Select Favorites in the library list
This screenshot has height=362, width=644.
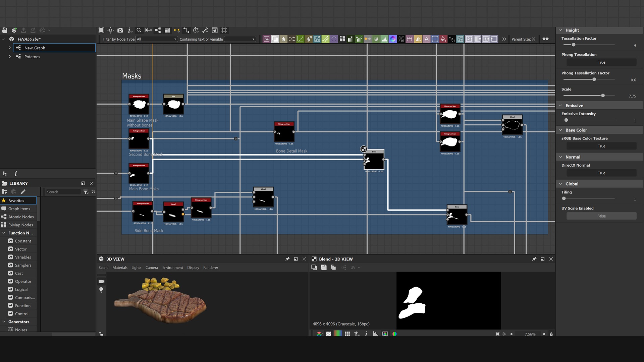point(16,200)
